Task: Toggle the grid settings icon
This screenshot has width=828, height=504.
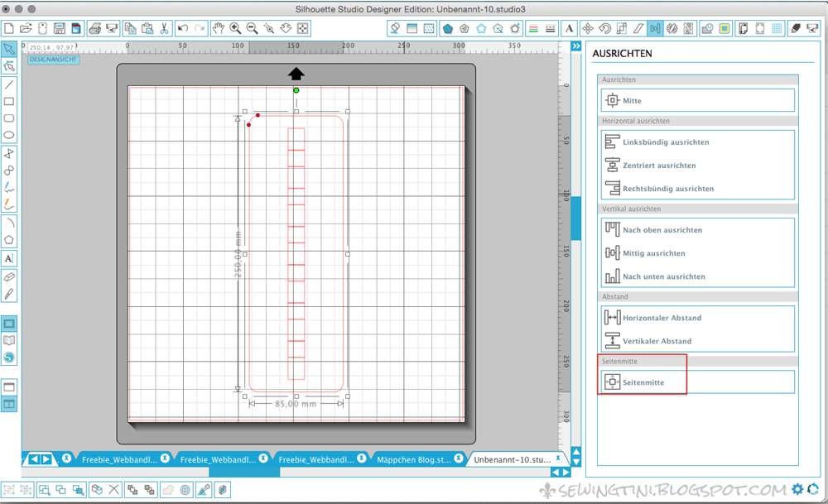Action: [x=777, y=28]
